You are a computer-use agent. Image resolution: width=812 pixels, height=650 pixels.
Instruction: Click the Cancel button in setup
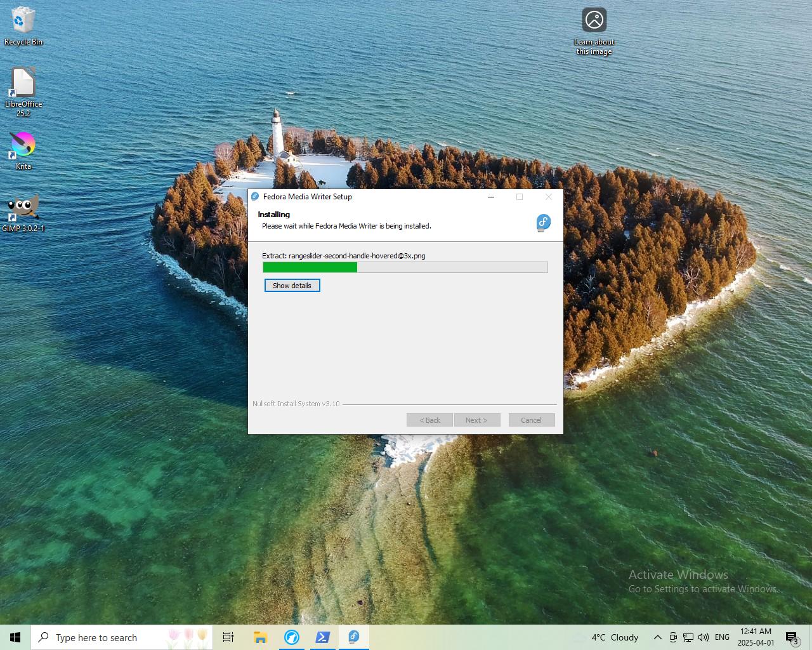coord(532,420)
